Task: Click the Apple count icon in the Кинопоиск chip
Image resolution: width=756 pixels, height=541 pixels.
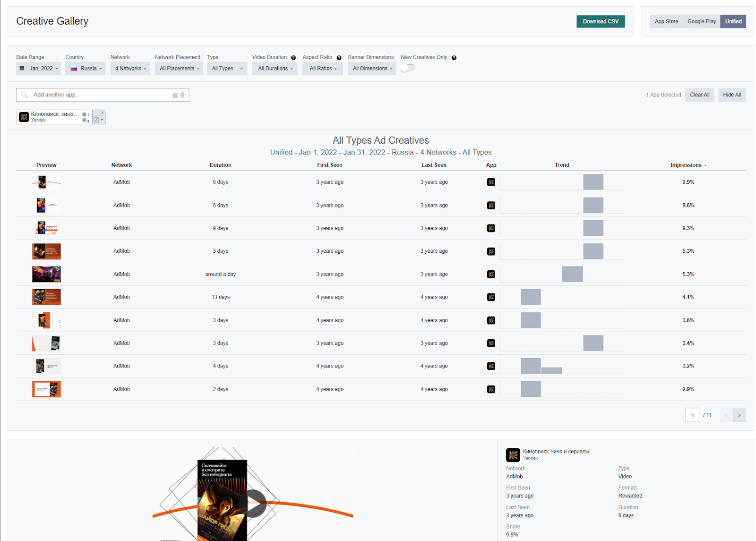Action: pyautogui.click(x=85, y=114)
